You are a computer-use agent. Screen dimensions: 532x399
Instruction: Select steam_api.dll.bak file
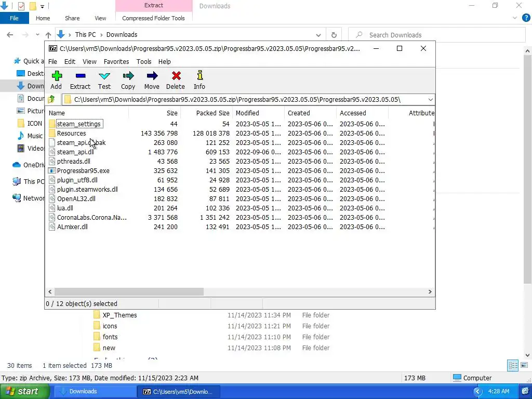click(x=81, y=142)
